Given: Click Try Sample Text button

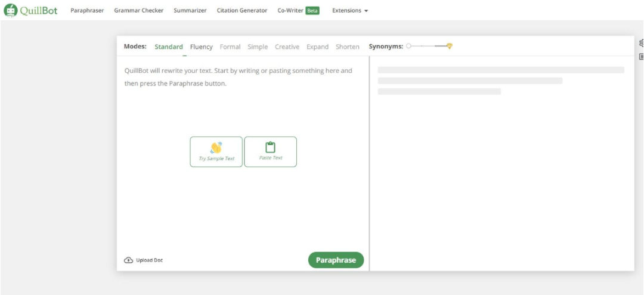Looking at the screenshot, I should point(216,152).
